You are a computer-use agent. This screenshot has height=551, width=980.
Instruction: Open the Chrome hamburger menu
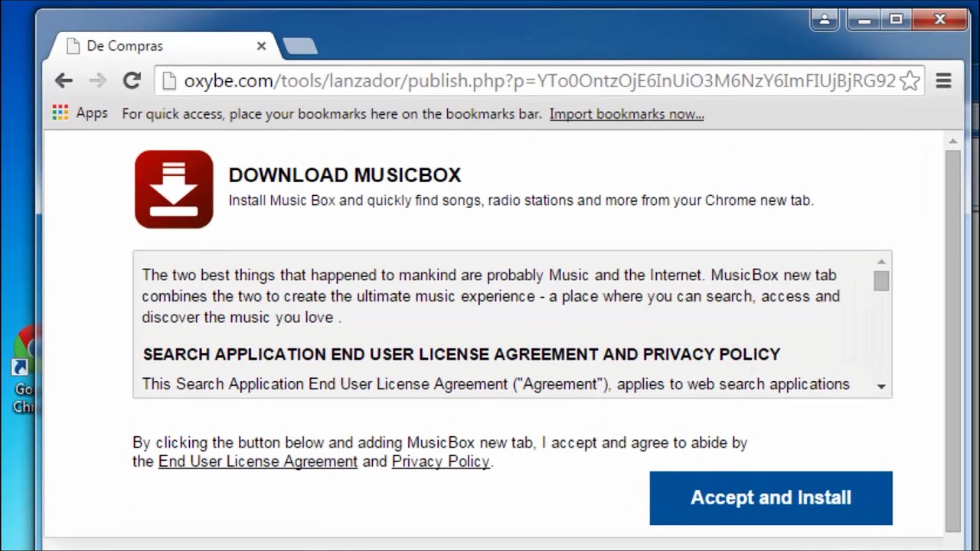(943, 80)
